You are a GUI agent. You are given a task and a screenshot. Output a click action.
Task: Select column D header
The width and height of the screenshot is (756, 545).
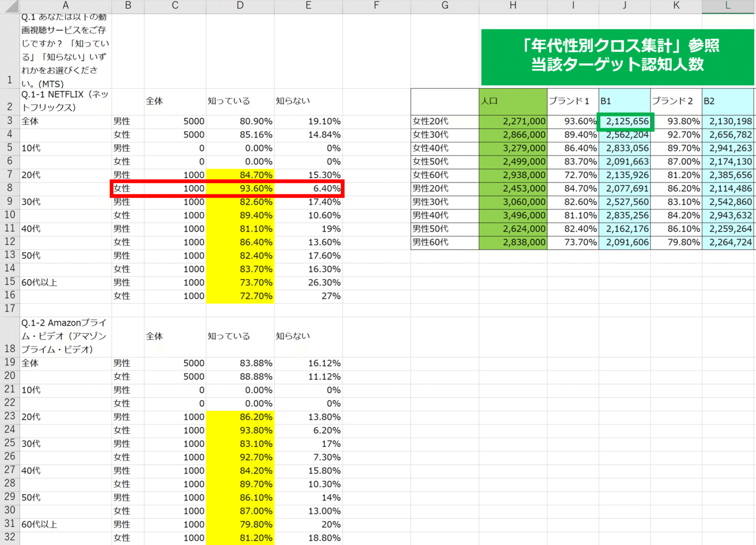coord(240,6)
